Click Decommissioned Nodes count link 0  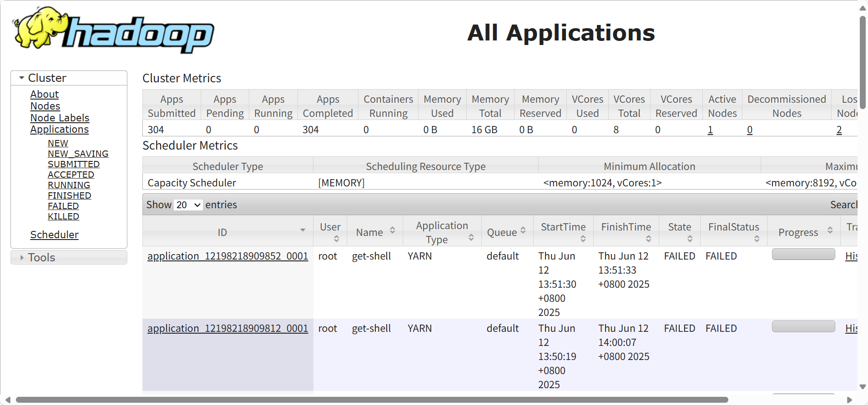pos(750,130)
